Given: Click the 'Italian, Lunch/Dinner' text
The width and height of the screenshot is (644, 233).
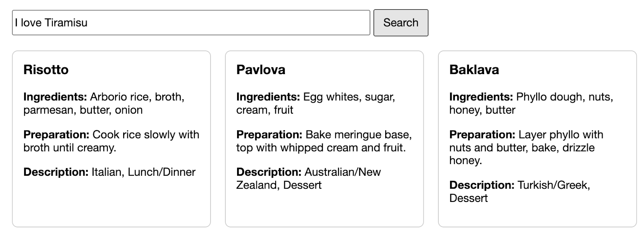Looking at the screenshot, I should pyautogui.click(x=143, y=172).
